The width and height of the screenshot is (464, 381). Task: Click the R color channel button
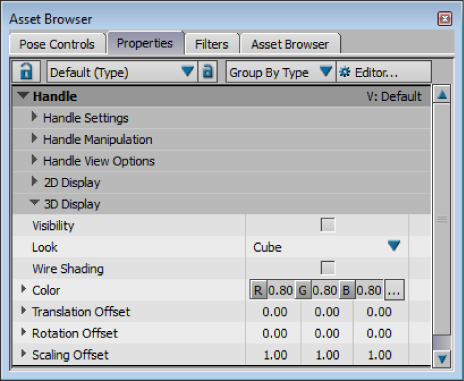(x=258, y=290)
